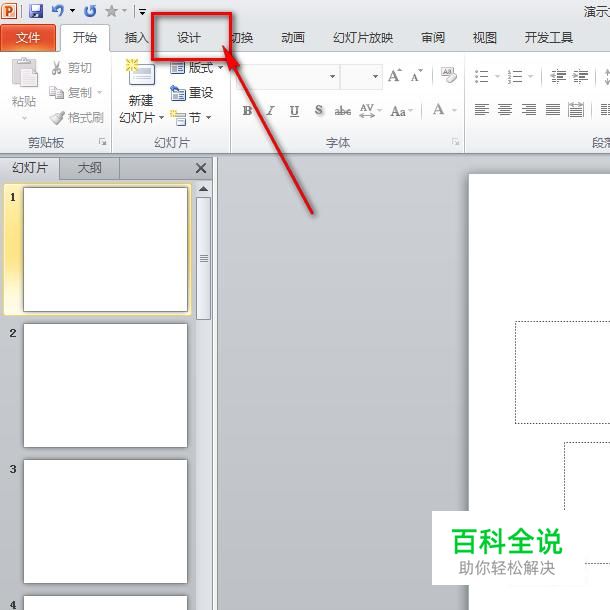Justify text alignment
The height and width of the screenshot is (610, 610).
(552, 110)
